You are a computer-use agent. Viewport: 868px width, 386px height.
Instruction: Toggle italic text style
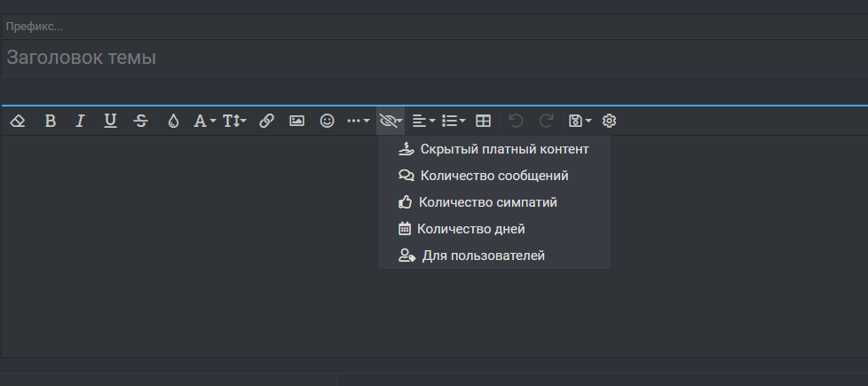(80, 121)
